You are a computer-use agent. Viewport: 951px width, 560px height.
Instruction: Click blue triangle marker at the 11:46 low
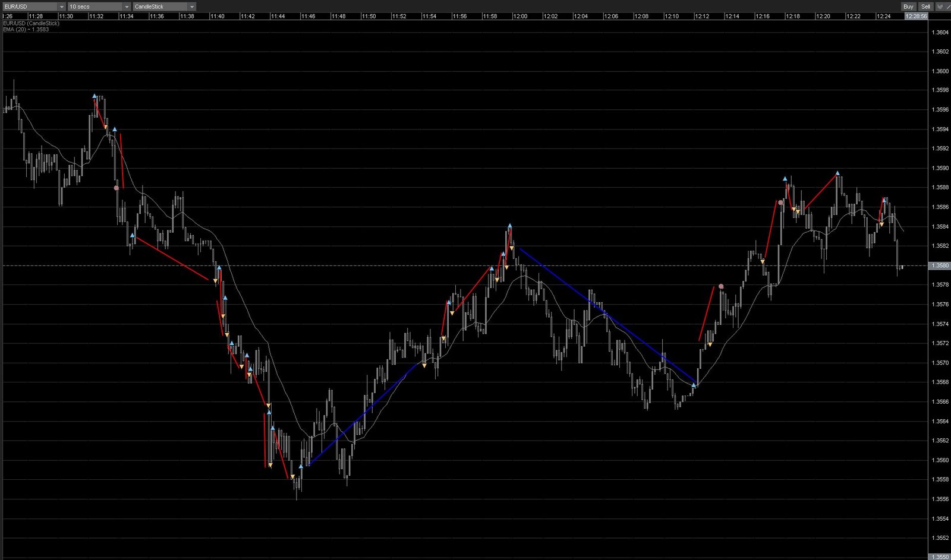click(x=301, y=467)
